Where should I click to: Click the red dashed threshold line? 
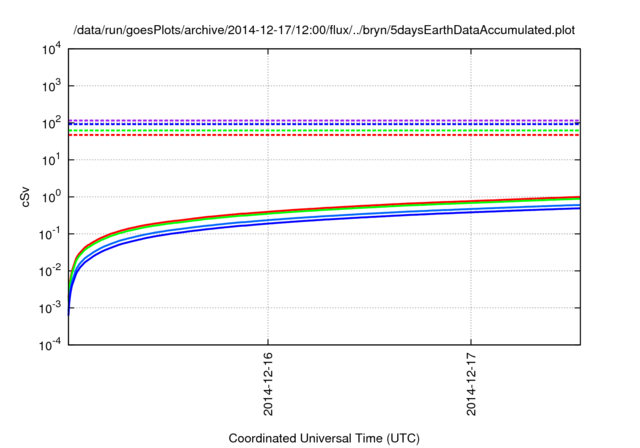[x=324, y=135]
